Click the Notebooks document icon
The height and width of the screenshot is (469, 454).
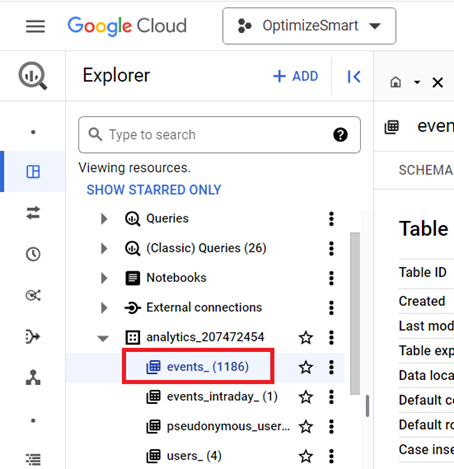pos(132,278)
